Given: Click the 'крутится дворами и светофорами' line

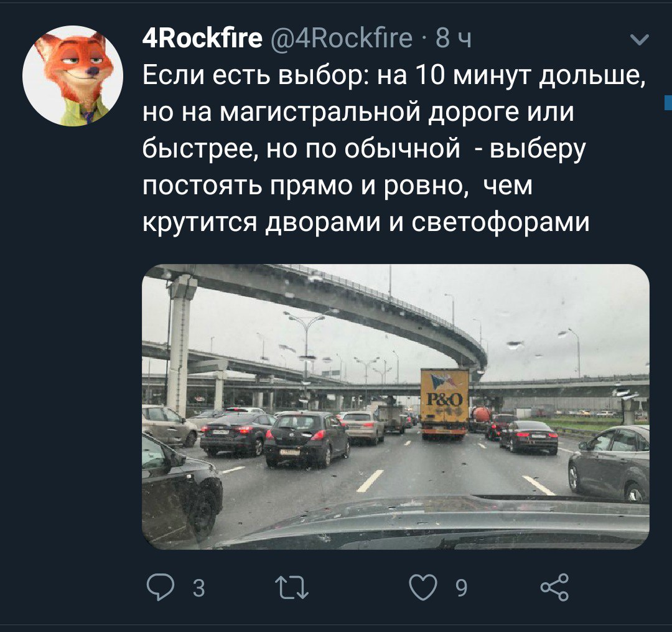Looking at the screenshot, I should 366,222.
